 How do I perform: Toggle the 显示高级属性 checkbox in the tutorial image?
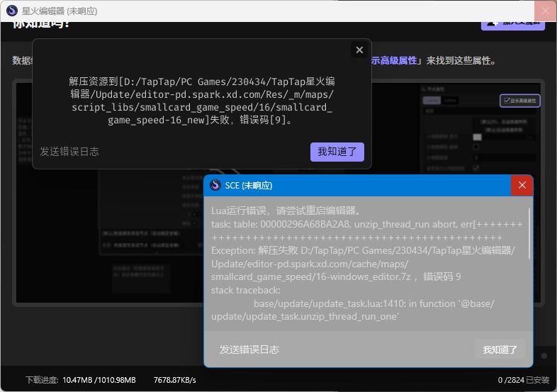[x=507, y=101]
